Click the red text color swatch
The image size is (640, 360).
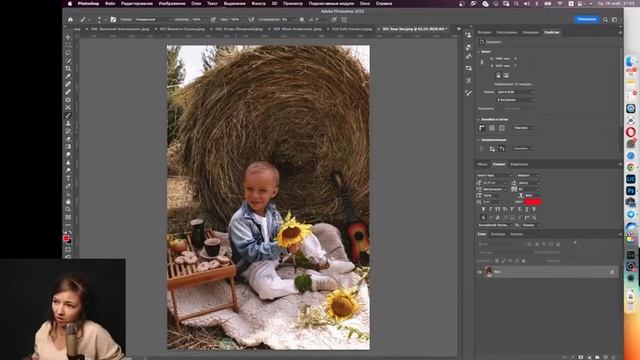533,202
